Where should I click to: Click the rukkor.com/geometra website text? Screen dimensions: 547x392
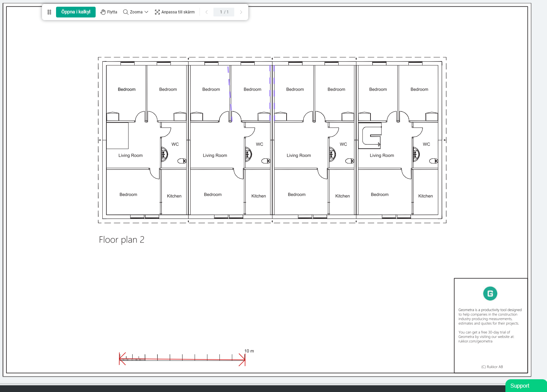coord(475,341)
